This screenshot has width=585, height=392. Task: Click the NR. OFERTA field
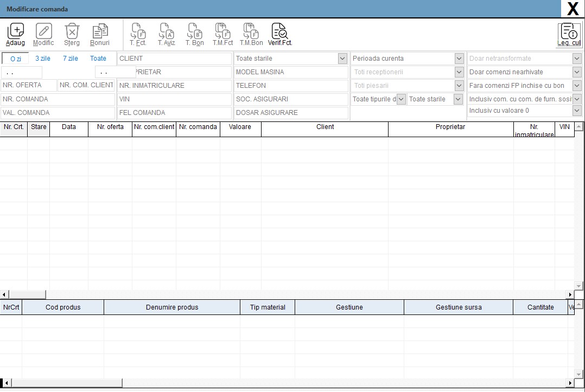[29, 85]
